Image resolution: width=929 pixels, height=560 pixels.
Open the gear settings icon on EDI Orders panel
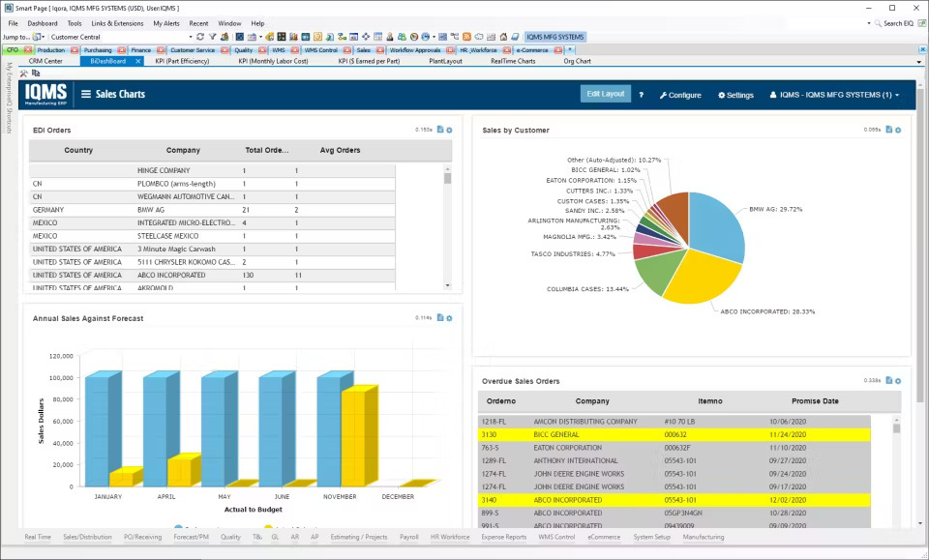[x=448, y=128]
